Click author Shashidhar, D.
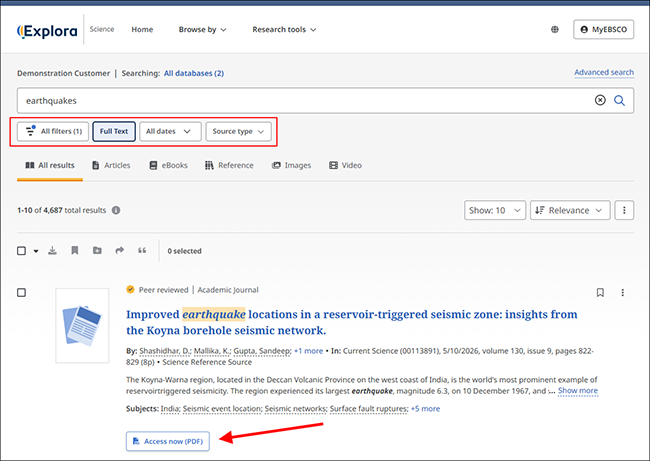Screen dimensions: 650x461 point(165,351)
